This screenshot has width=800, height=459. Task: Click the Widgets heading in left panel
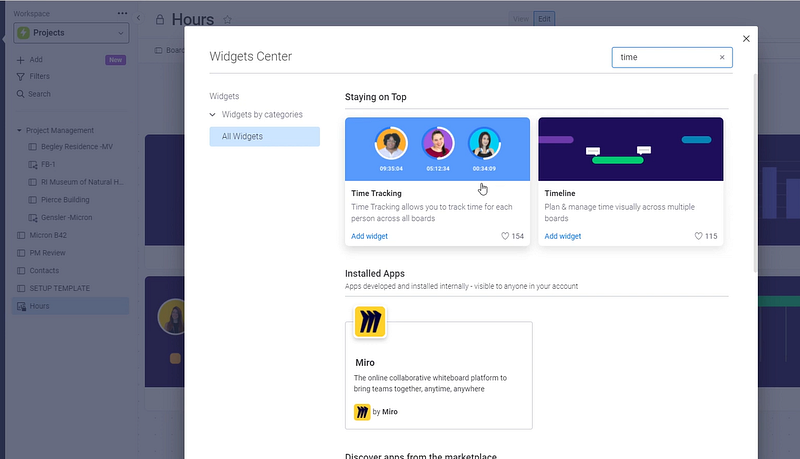tap(224, 96)
